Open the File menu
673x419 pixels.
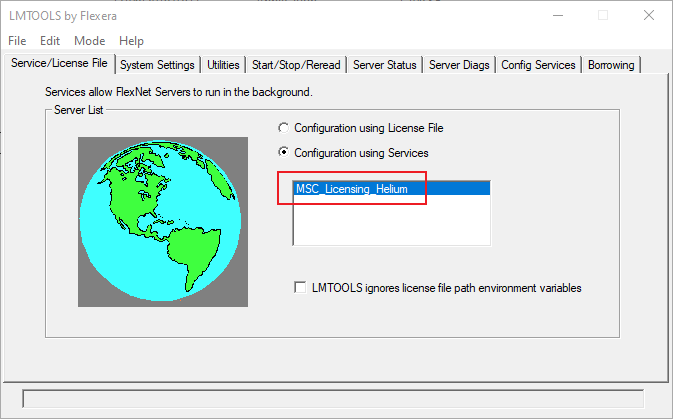[17, 41]
